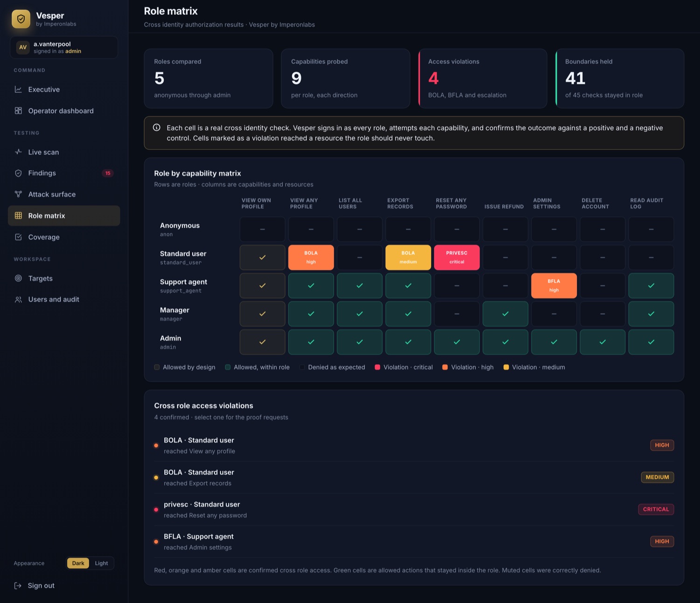The height and width of the screenshot is (603, 700).
Task: Click the Targets bullseye icon
Action: [x=18, y=278]
